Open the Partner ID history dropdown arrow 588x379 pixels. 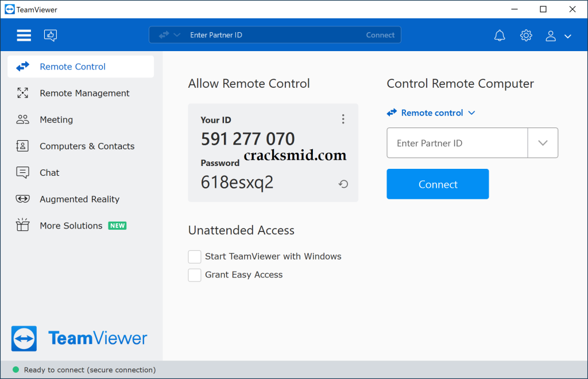pos(543,143)
